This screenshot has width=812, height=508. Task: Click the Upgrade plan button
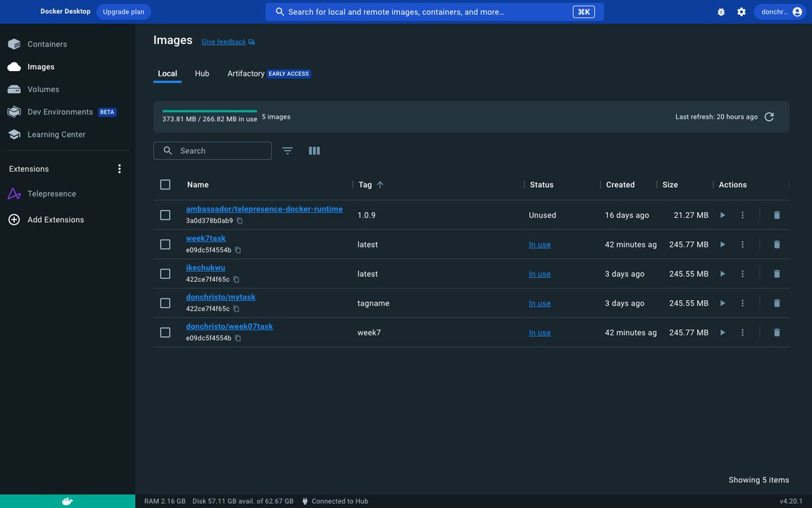(x=124, y=12)
